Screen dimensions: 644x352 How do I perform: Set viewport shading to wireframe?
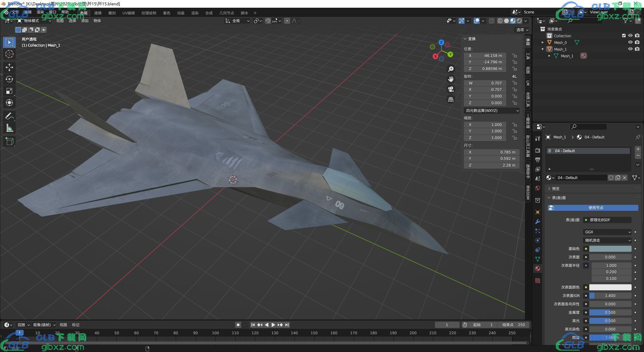[x=500, y=21]
